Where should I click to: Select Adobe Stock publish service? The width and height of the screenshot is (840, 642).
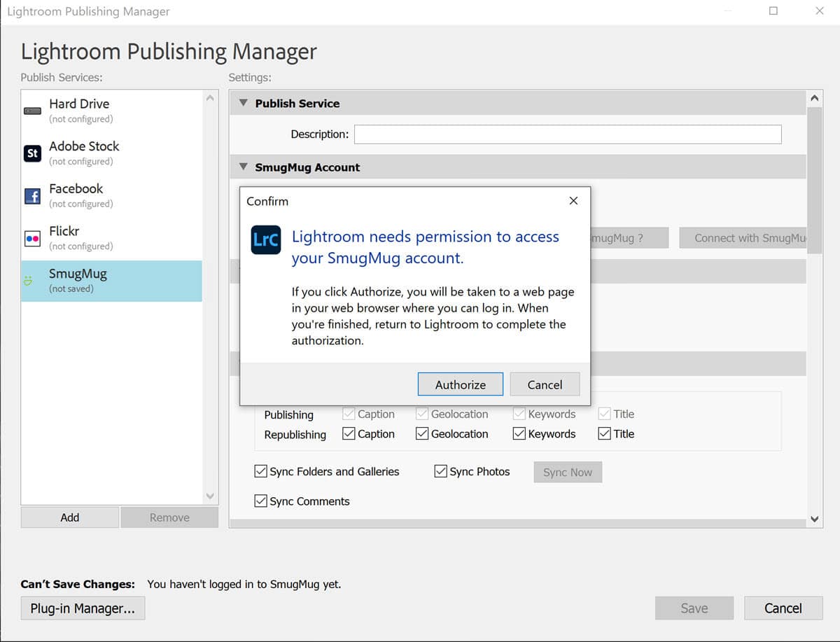[x=112, y=153]
